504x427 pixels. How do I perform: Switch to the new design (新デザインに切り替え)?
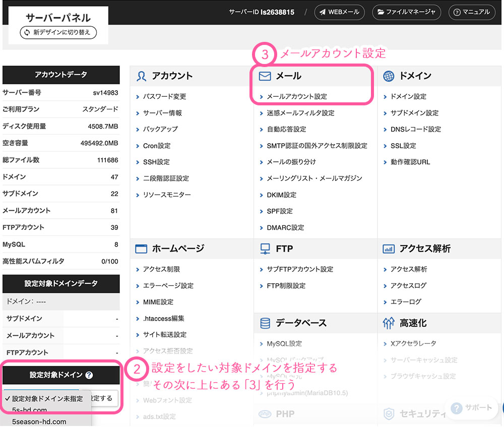(58, 33)
